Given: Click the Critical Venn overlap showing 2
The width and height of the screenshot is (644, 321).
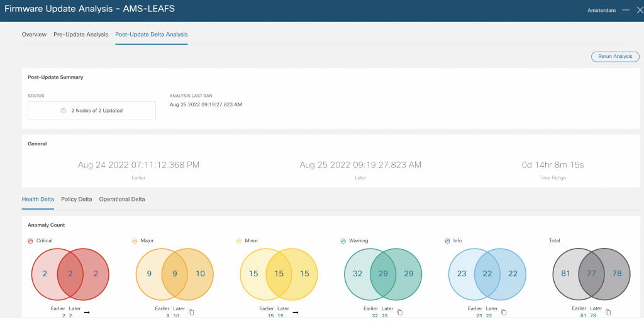Looking at the screenshot, I should pos(69,274).
